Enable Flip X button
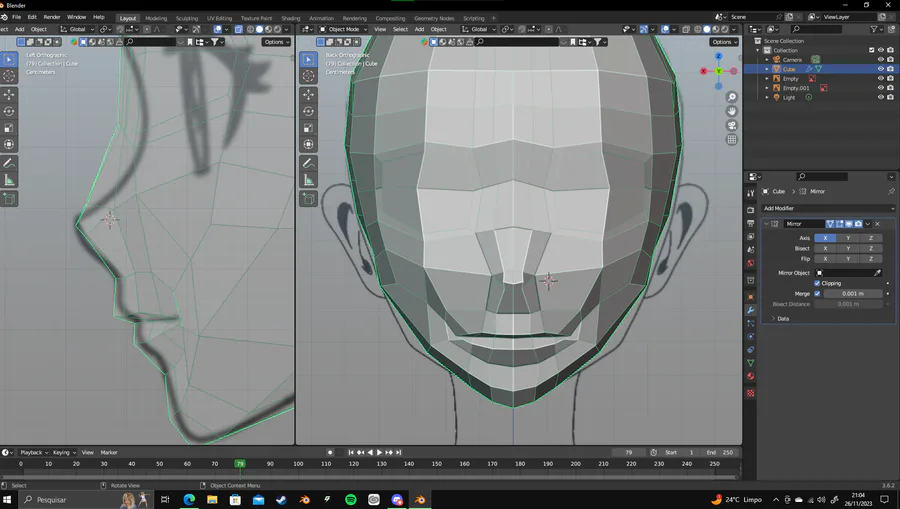The width and height of the screenshot is (900, 509). coord(825,259)
